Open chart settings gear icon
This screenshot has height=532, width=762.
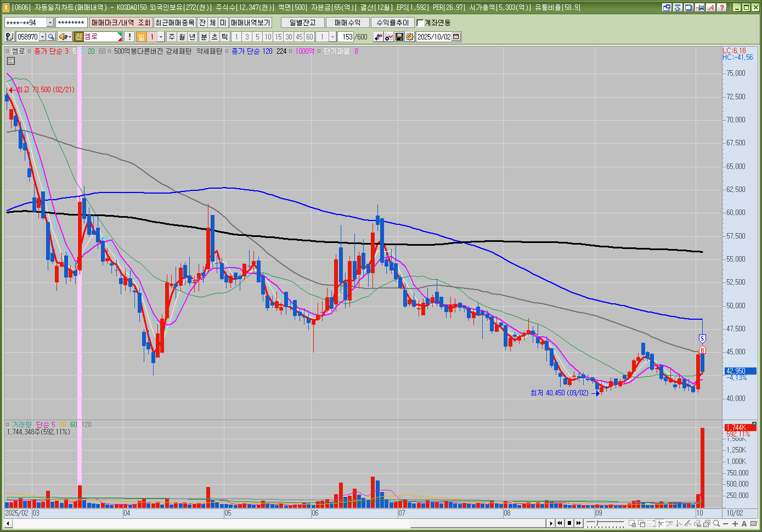click(x=410, y=37)
